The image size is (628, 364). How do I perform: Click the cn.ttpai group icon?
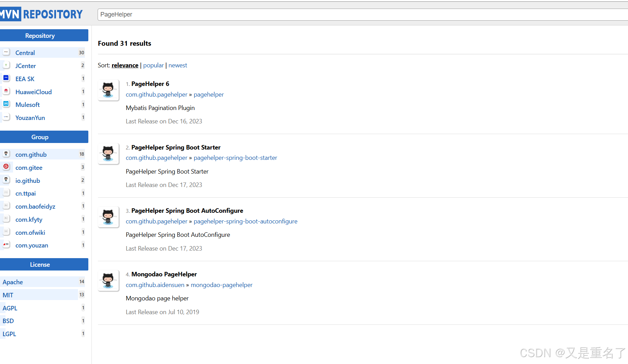tap(6, 193)
